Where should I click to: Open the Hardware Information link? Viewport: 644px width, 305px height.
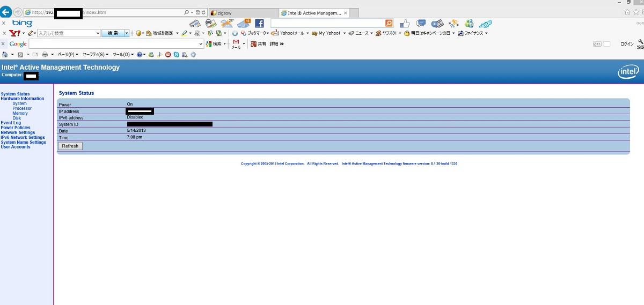[23, 99]
